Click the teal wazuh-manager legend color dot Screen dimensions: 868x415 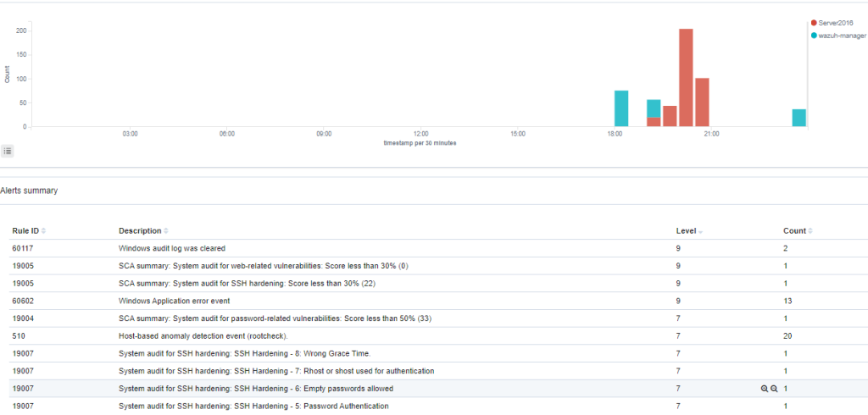point(814,36)
